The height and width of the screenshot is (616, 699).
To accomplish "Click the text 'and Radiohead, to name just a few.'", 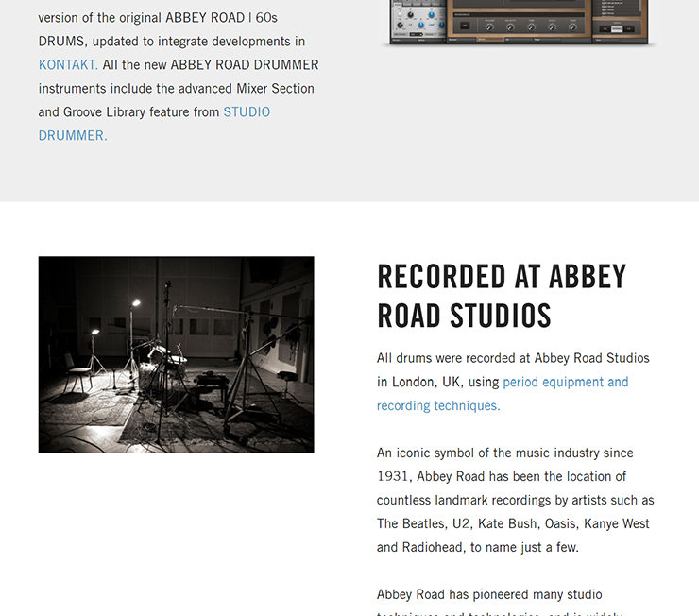I will pyautogui.click(x=477, y=547).
